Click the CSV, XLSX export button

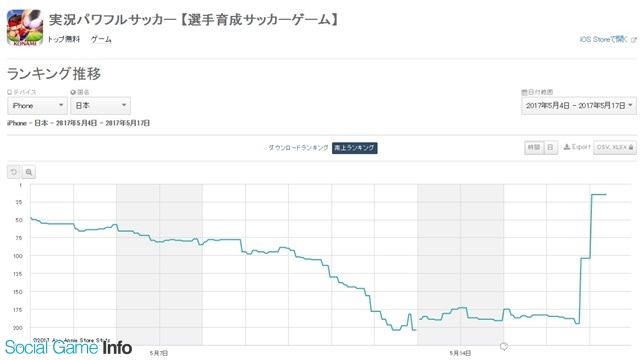coord(615,147)
